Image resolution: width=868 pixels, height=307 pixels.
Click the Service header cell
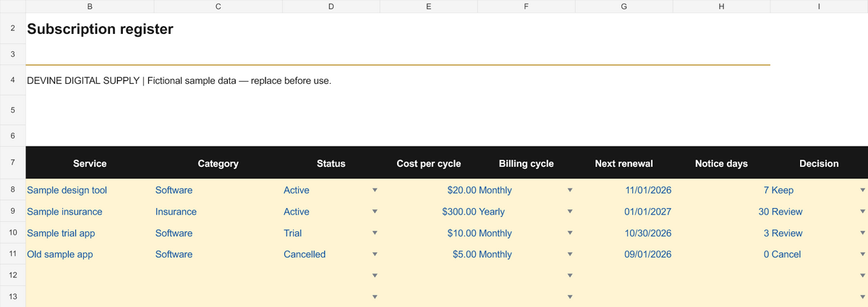coord(90,163)
